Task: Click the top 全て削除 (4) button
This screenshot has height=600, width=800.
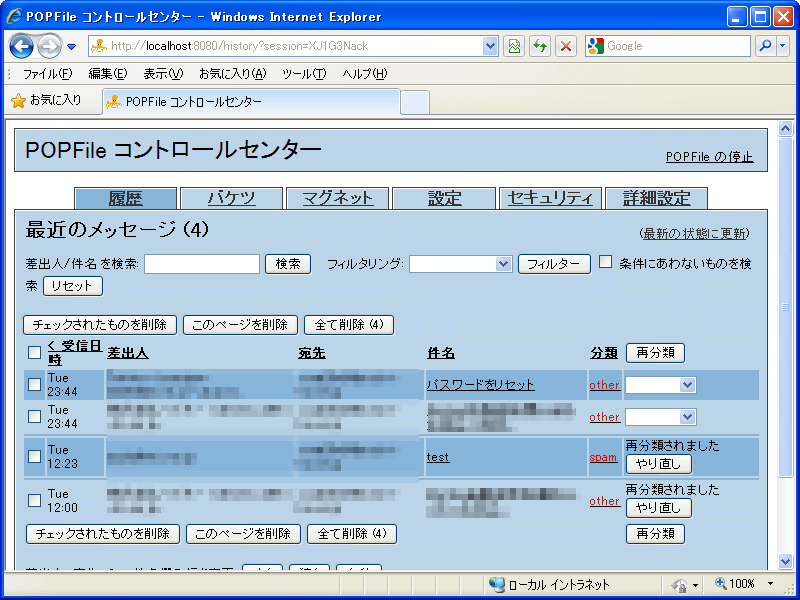Action: 349,325
